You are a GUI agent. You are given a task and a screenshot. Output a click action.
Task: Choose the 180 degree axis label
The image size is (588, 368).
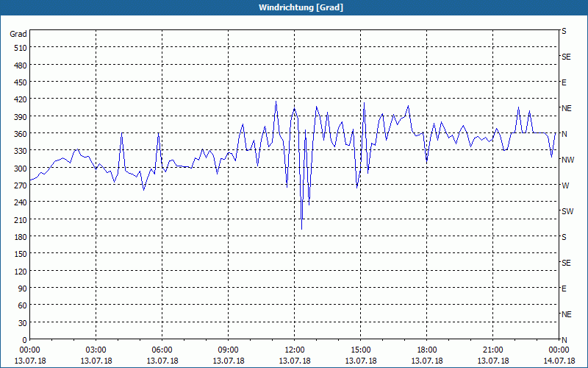point(21,237)
